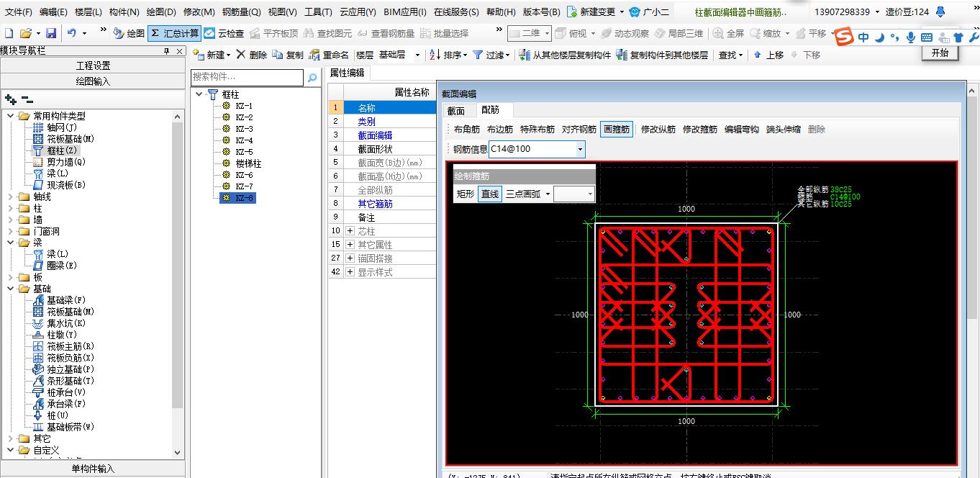The width and height of the screenshot is (980, 478).
Task: Open the 三点画弧 dropdown arrow
Action: 548,194
